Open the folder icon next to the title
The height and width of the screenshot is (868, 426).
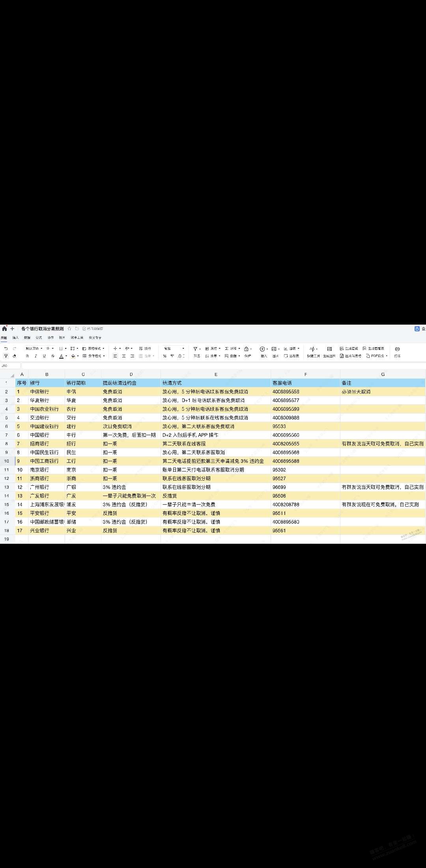click(x=77, y=329)
